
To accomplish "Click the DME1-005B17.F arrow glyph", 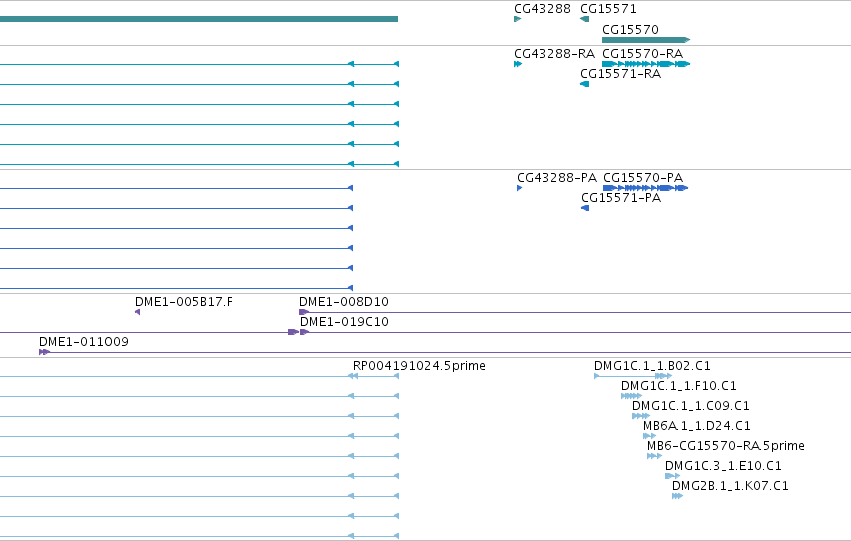I will pos(137,312).
